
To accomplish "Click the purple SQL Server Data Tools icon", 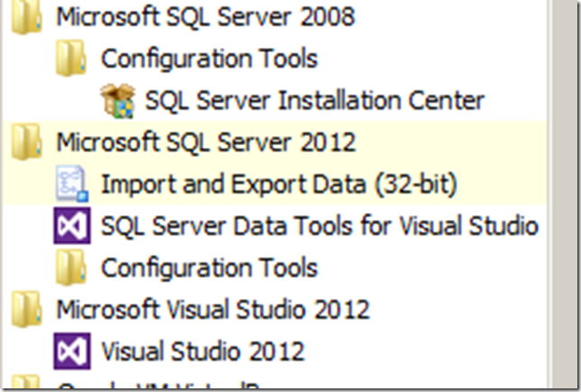I will pos(70,225).
